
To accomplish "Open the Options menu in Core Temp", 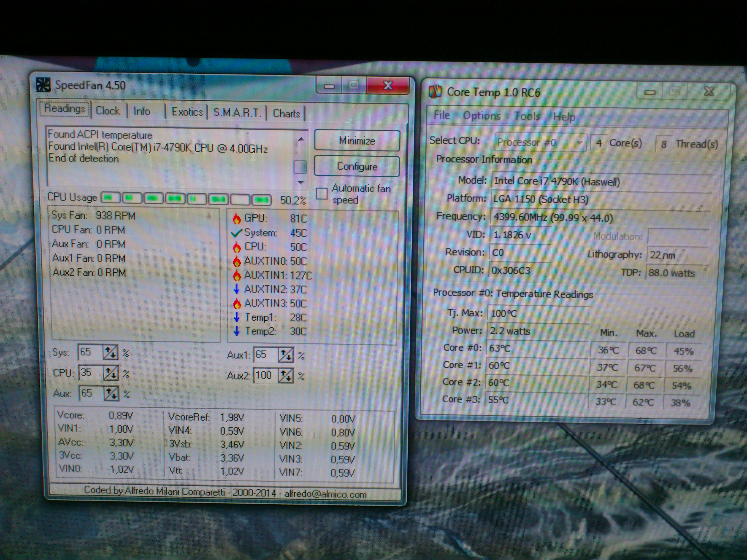I will tap(482, 116).
